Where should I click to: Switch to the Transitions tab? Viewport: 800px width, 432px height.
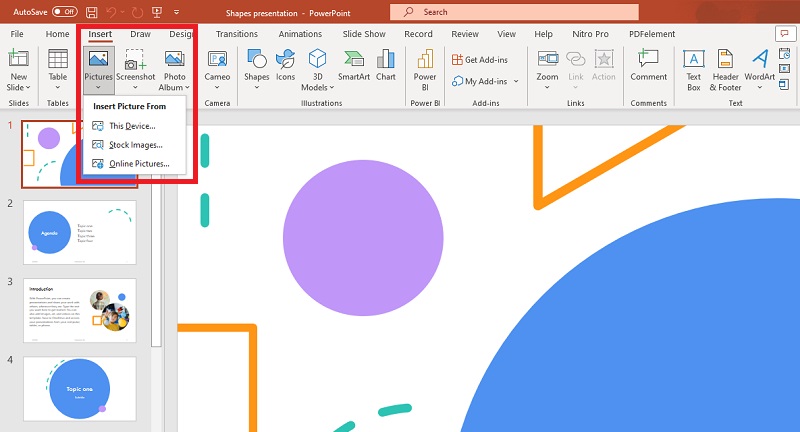coord(237,34)
